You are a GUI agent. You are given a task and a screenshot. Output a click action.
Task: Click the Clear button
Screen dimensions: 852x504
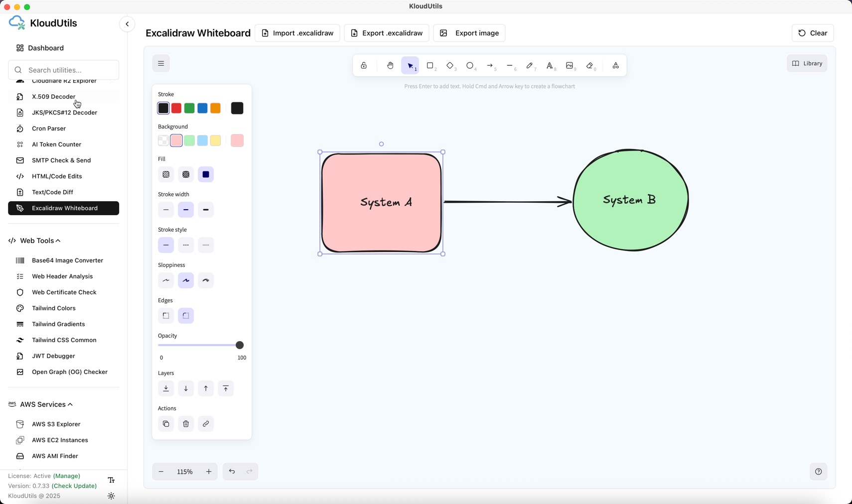click(x=813, y=33)
